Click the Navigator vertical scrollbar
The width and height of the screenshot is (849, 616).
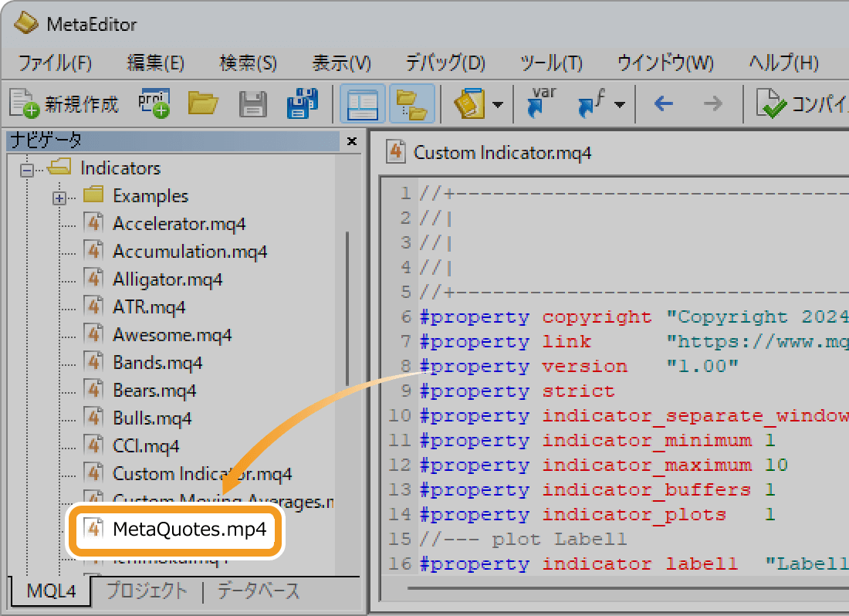point(347,309)
